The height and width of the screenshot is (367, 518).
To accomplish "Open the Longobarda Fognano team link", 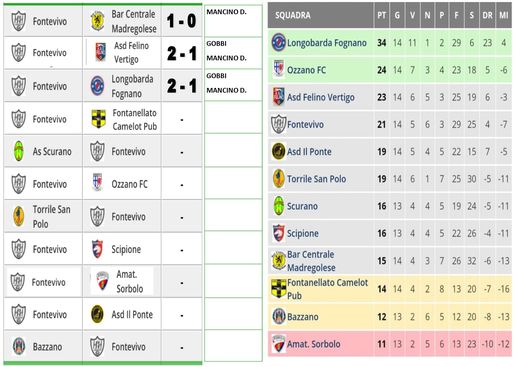I will (327, 43).
